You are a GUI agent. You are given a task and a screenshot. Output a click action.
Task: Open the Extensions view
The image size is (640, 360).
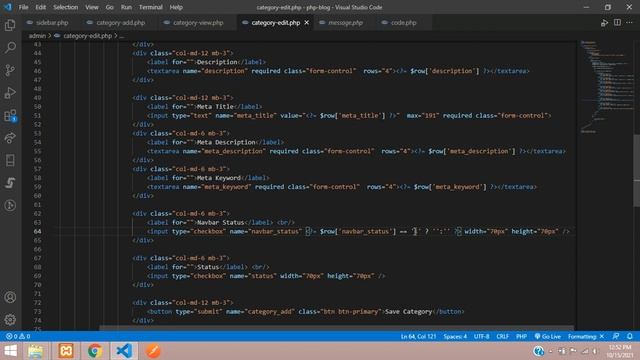click(x=10, y=116)
